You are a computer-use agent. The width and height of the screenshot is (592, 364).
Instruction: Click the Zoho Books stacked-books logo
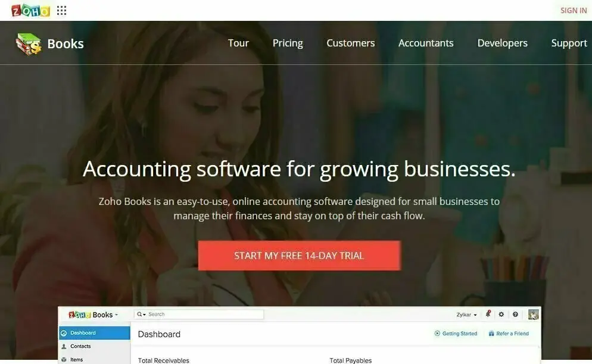coord(29,44)
